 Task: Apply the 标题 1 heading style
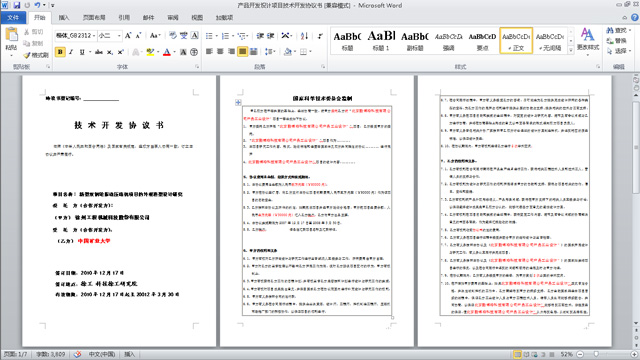coord(381,40)
